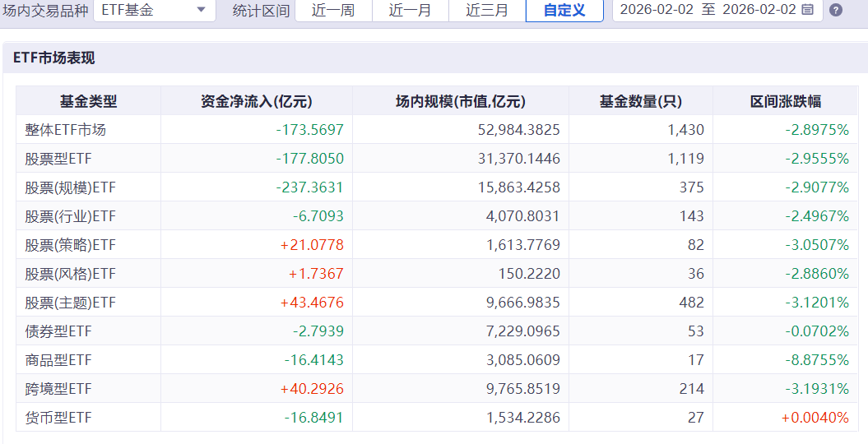This screenshot has height=444, width=868.
Task: Click net inflow value -2.7939
Action: (x=318, y=331)
